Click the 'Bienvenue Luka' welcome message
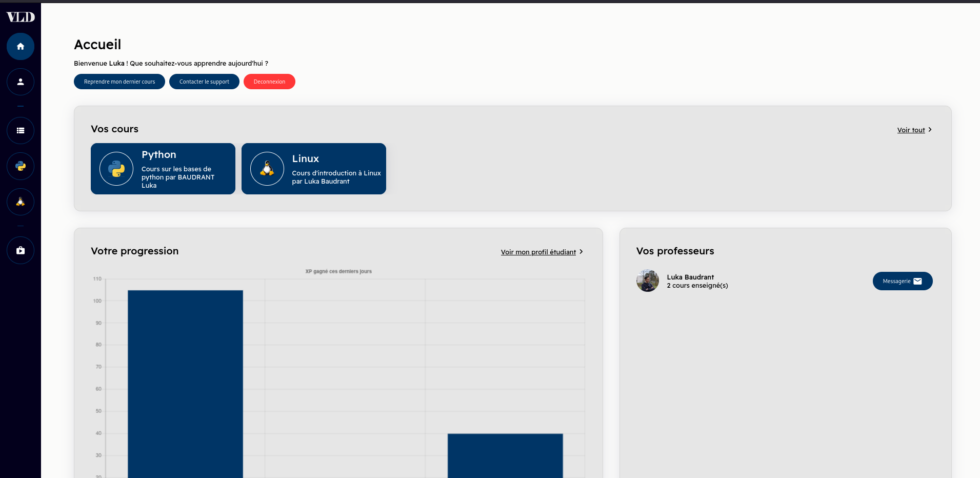Screen dimensions: 980x478 pos(171,64)
